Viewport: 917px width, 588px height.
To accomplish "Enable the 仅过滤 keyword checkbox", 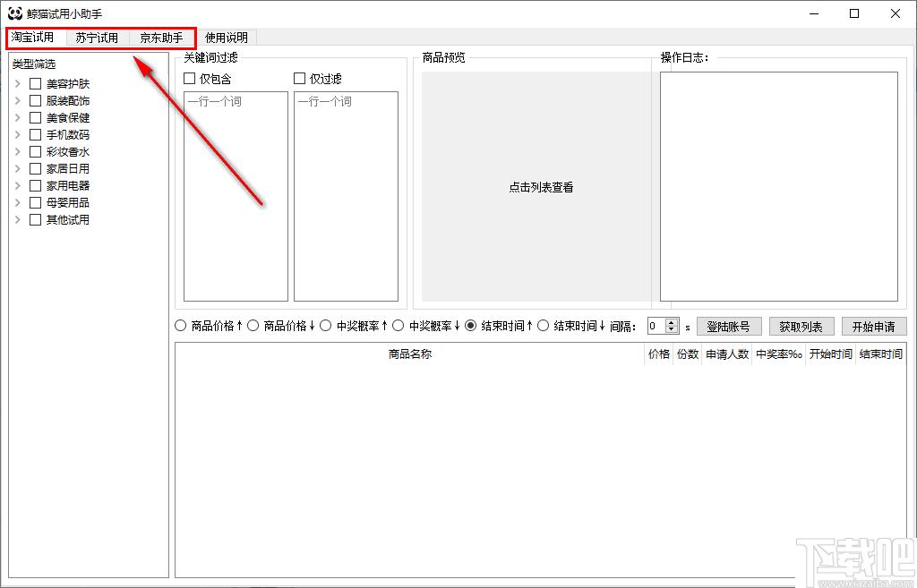I will [299, 79].
